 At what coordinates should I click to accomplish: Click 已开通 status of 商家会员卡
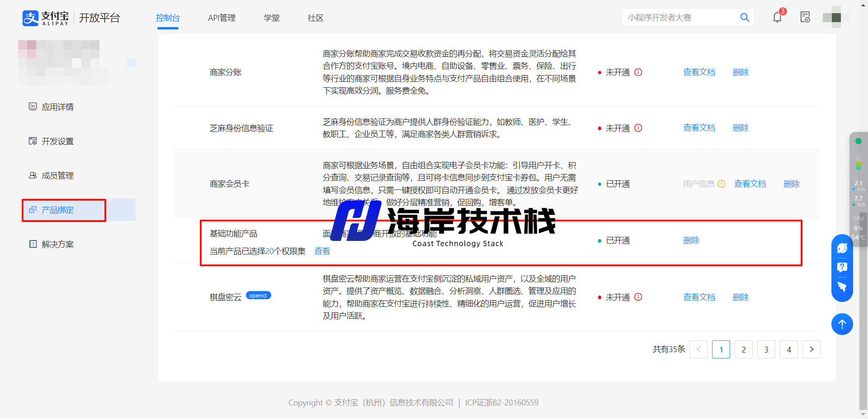click(x=618, y=184)
